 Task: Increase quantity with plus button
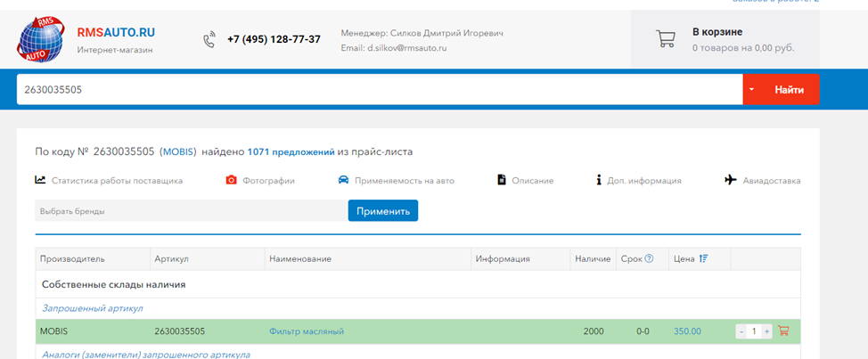[766, 331]
